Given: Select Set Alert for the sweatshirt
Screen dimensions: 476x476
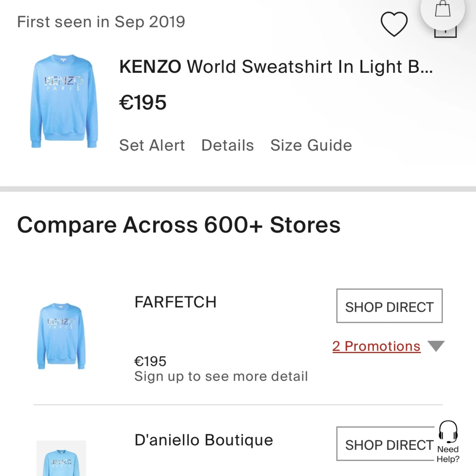Looking at the screenshot, I should 152,145.
